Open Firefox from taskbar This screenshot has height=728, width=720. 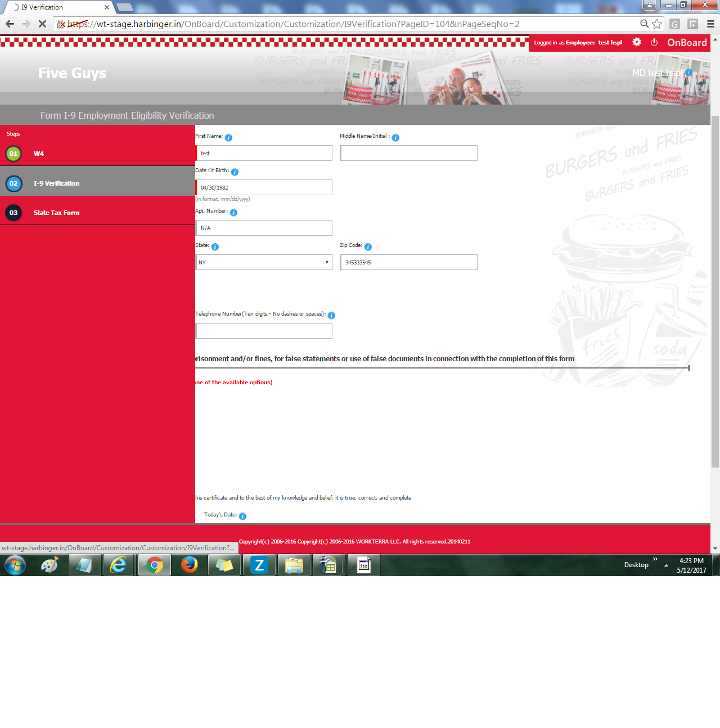coord(189,565)
